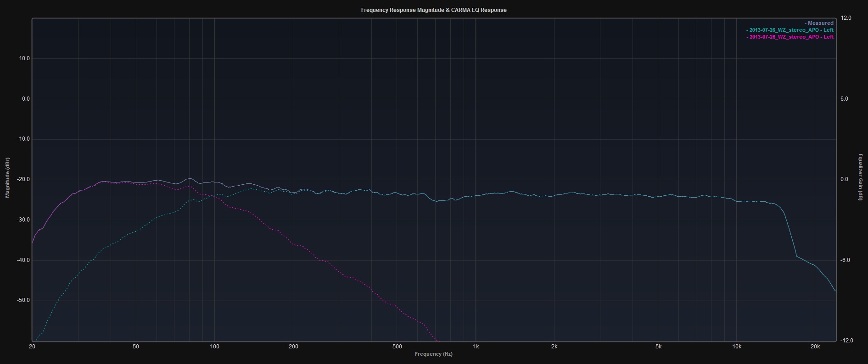Select the 2k frequency tick label
Screen dimensions: 868x364
[x=554, y=347]
